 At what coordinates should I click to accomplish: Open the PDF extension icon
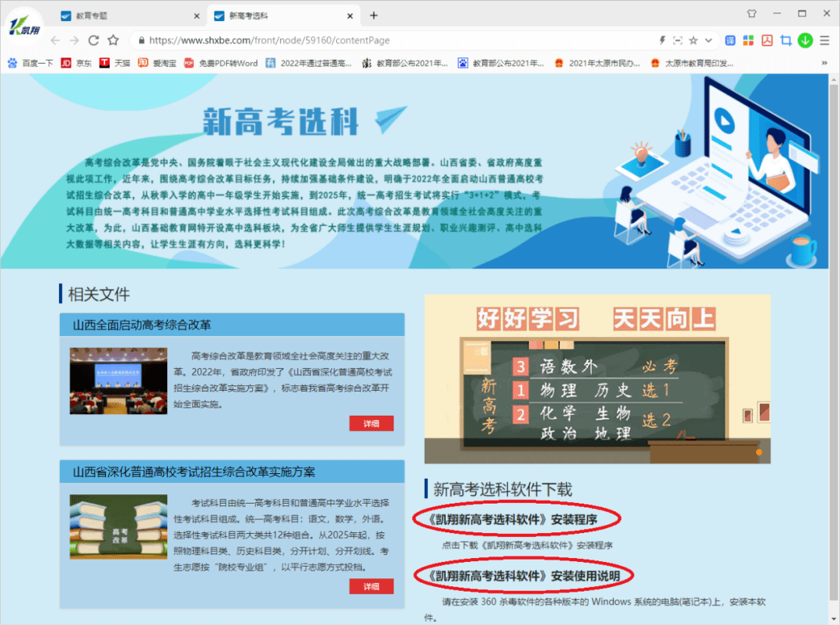point(768,40)
